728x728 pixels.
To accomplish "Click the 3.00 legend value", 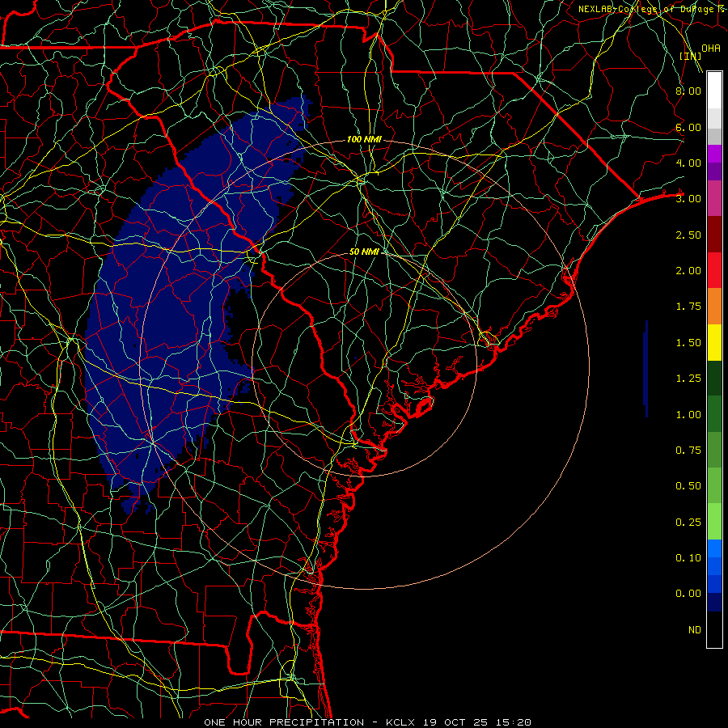I will click(688, 199).
